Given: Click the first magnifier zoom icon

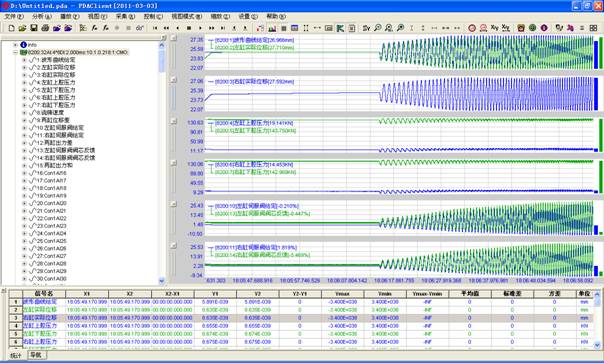Looking at the screenshot, I should [x=378, y=28].
